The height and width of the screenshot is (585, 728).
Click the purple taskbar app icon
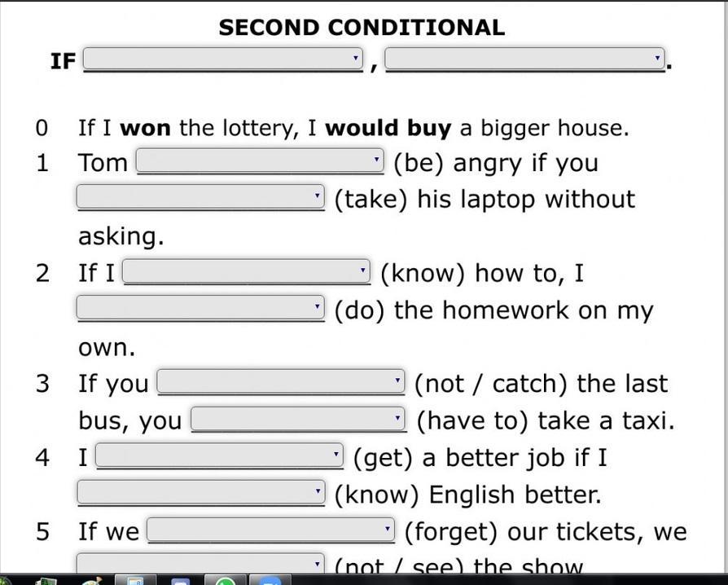point(180,581)
